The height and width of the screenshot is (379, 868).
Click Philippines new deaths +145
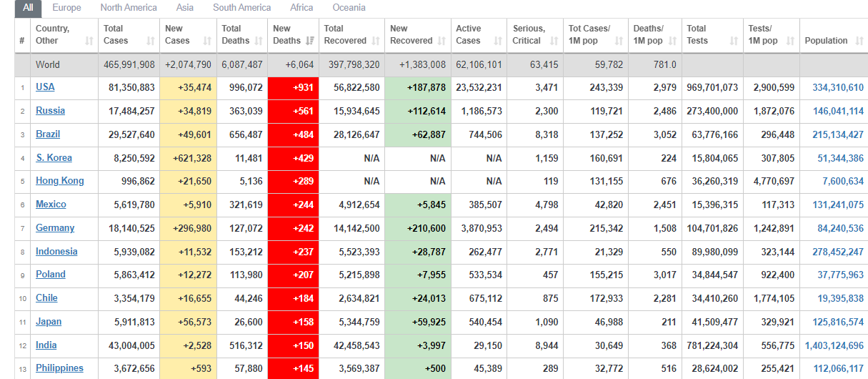(x=293, y=368)
